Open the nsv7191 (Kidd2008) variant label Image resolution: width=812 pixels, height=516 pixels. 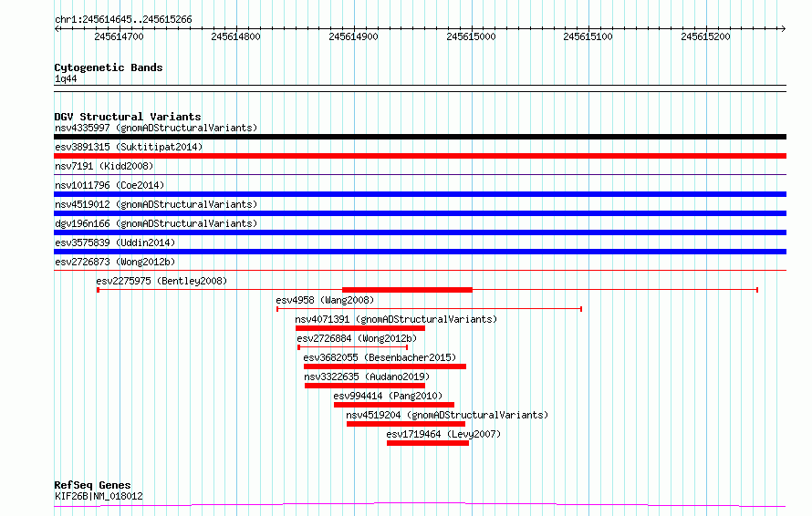click(x=104, y=166)
